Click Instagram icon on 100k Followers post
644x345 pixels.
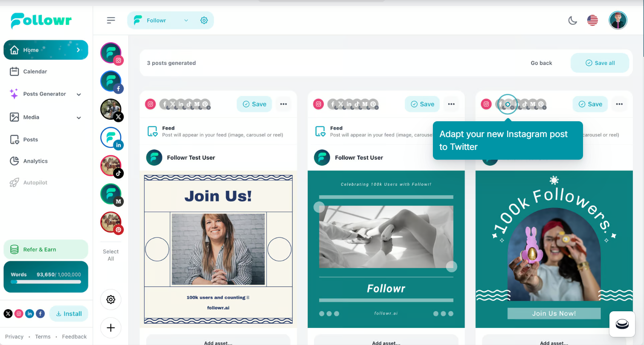click(487, 104)
